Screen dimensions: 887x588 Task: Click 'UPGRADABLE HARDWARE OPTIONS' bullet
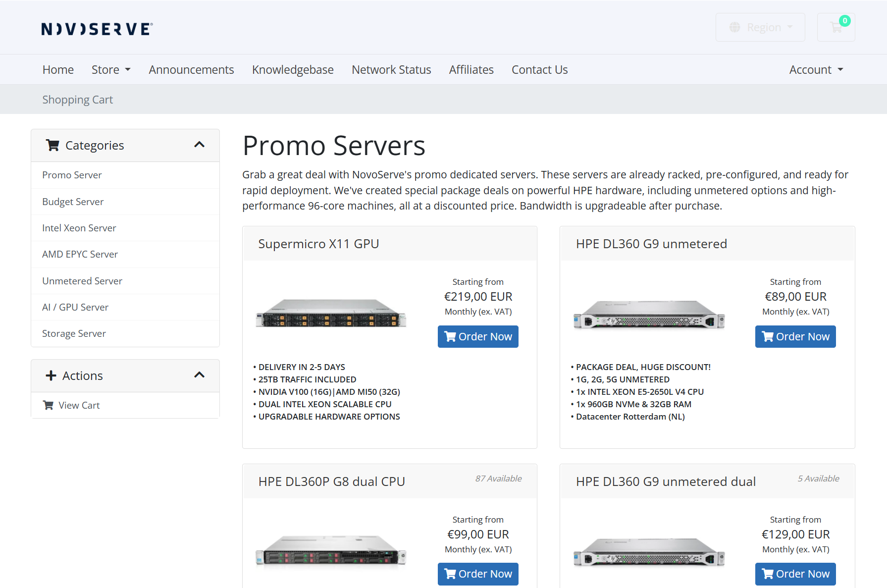coord(329,417)
